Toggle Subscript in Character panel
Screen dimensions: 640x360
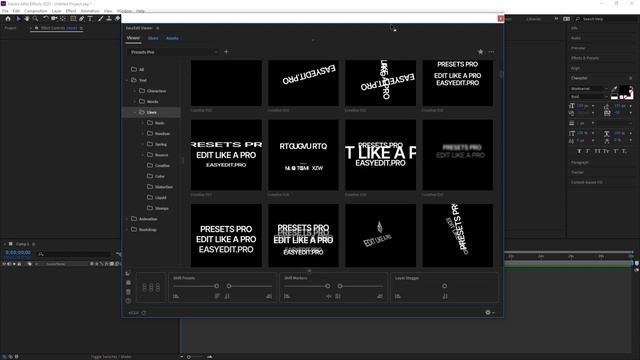pyautogui.click(x=624, y=151)
